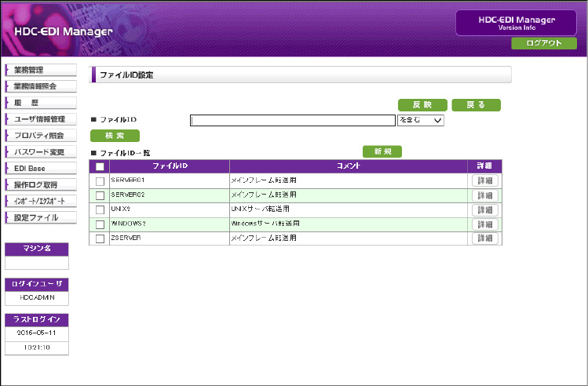The height and width of the screenshot is (386, 588).
Task: Select 履歴 in the sidebar
Action: [x=41, y=103]
